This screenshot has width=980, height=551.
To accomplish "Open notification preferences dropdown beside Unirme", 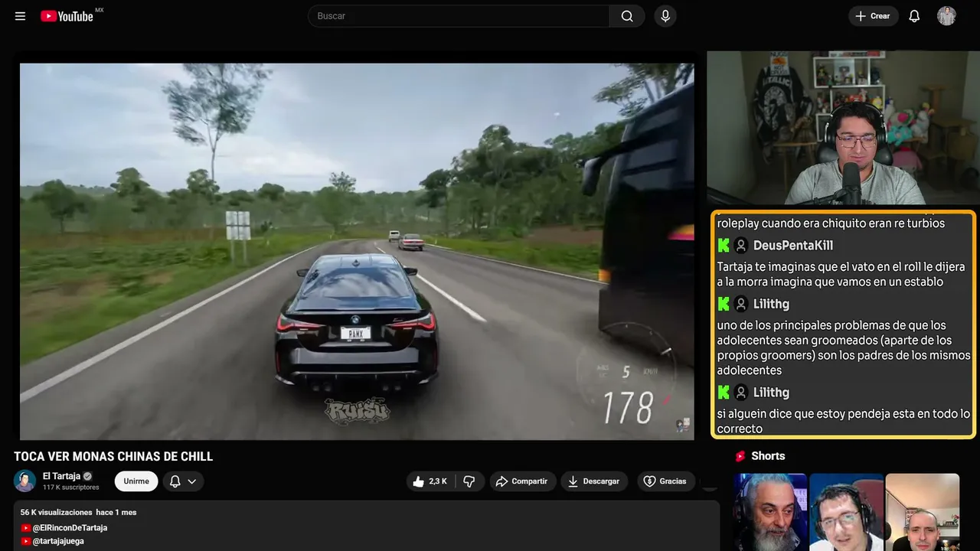I will pos(183,481).
